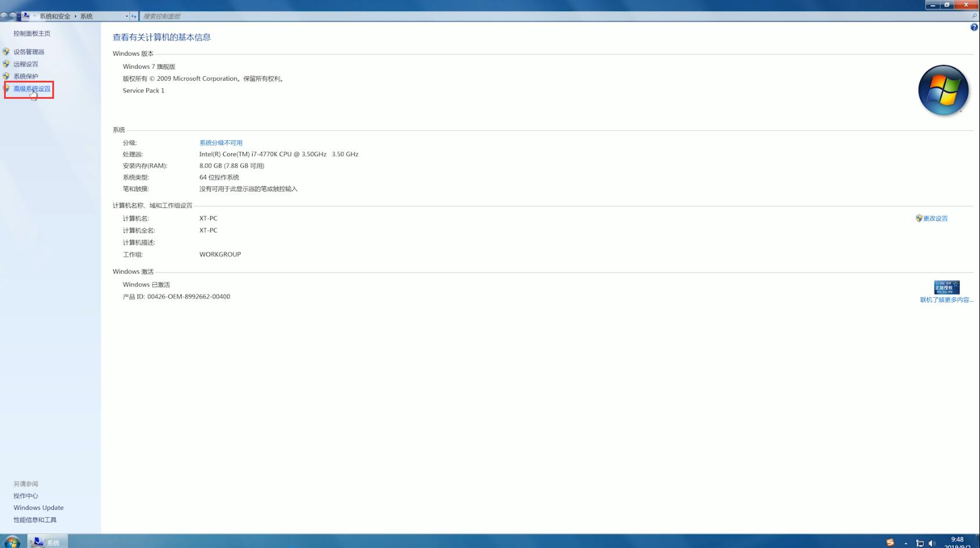Screen dimensions: 980x548
Task: Click the text Windows 7 旗舰版
Action: (x=149, y=67)
